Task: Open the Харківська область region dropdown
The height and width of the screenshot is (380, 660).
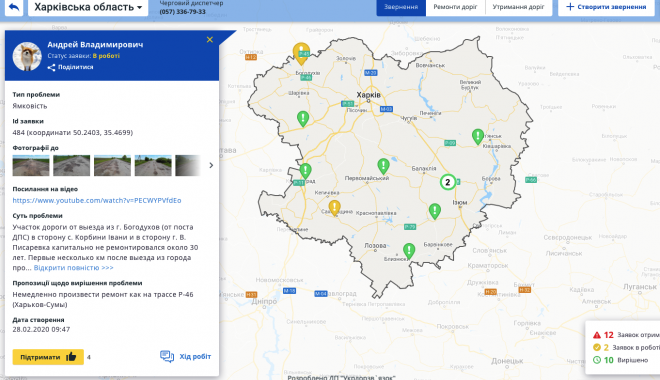Action: click(x=88, y=7)
